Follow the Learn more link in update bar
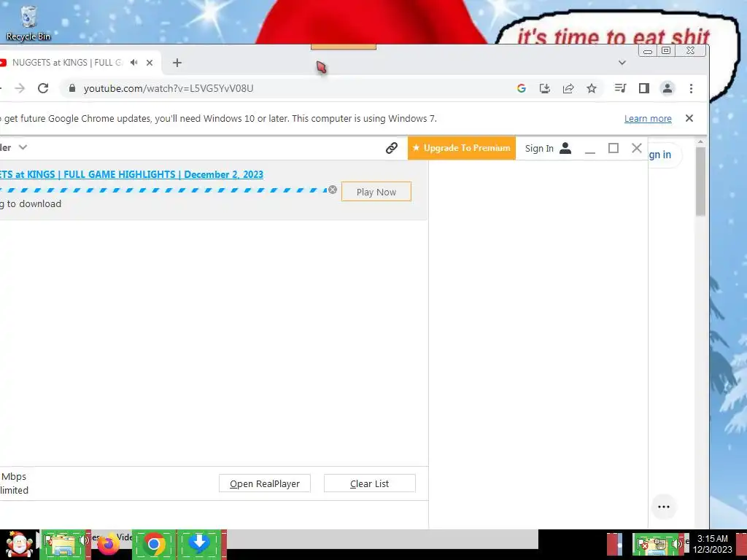The height and width of the screenshot is (560, 747). coord(648,119)
